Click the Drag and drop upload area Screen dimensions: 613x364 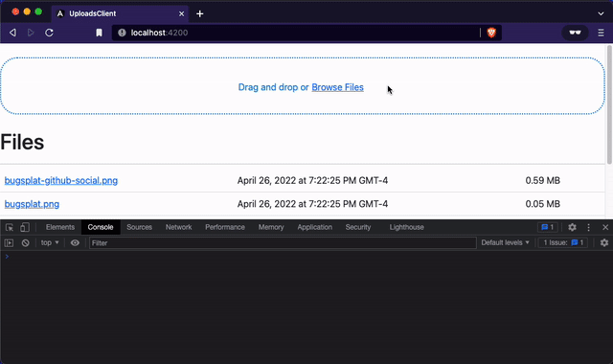pos(303,86)
